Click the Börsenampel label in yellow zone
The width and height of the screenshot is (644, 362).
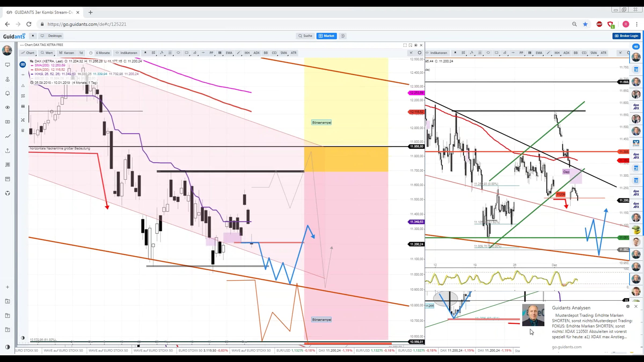point(321,123)
